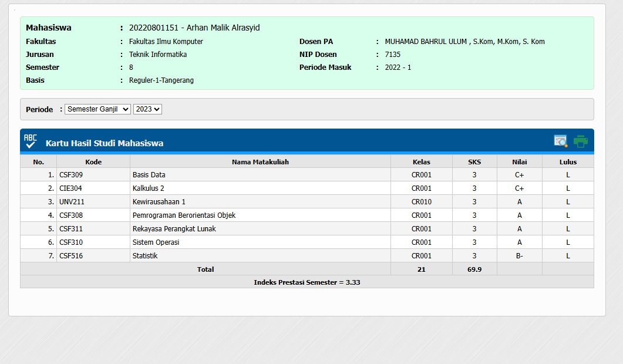The width and height of the screenshot is (623, 364).
Task: Click the Nama Matakuliah column header
Action: [260, 162]
